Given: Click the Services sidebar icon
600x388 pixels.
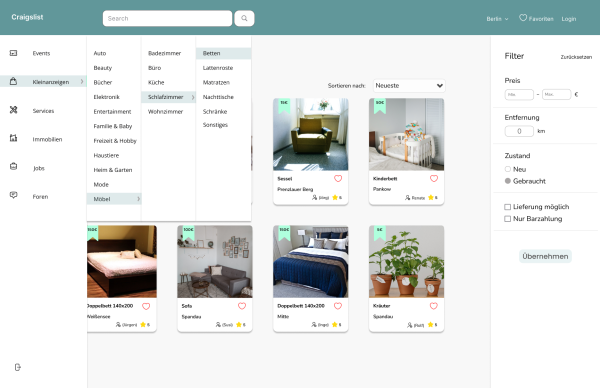Looking at the screenshot, I should point(13,110).
